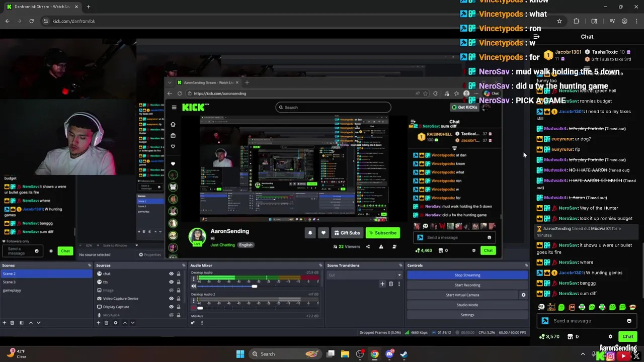The width and height of the screenshot is (644, 362).
Task: Open scene filters icon in Scenes toolbar
Action: pos(21,323)
